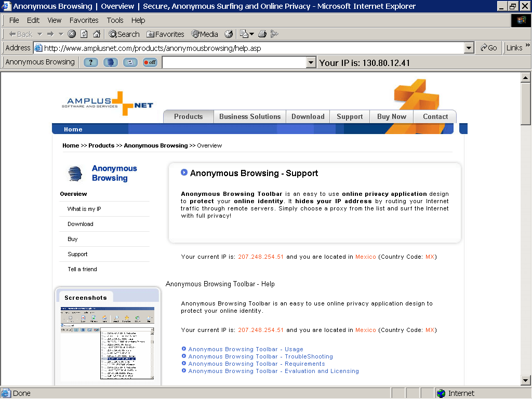Toggle the anonymous proxy off switch

coord(150,62)
